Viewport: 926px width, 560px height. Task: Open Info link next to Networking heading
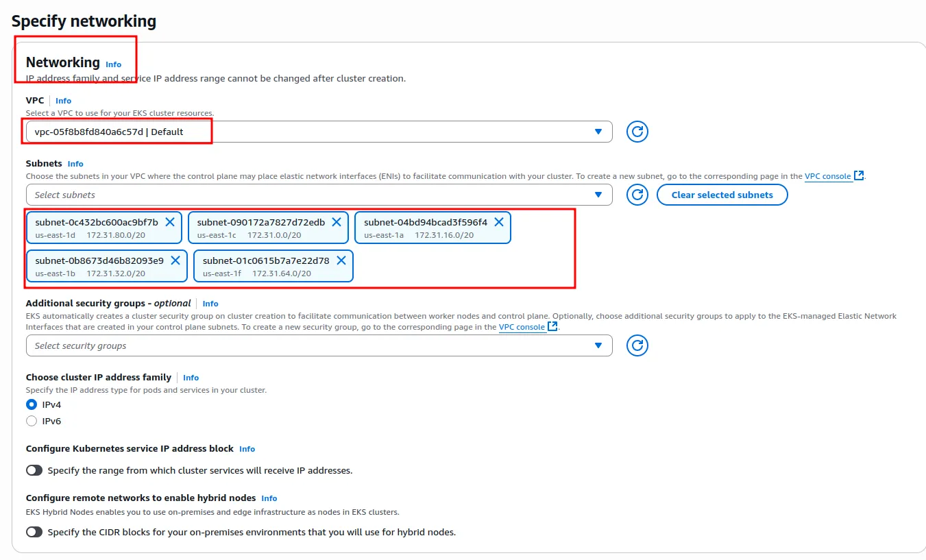113,64
